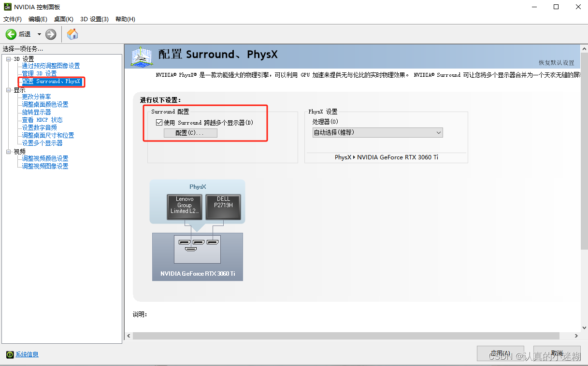Click the Home icon in toolbar

[72, 34]
